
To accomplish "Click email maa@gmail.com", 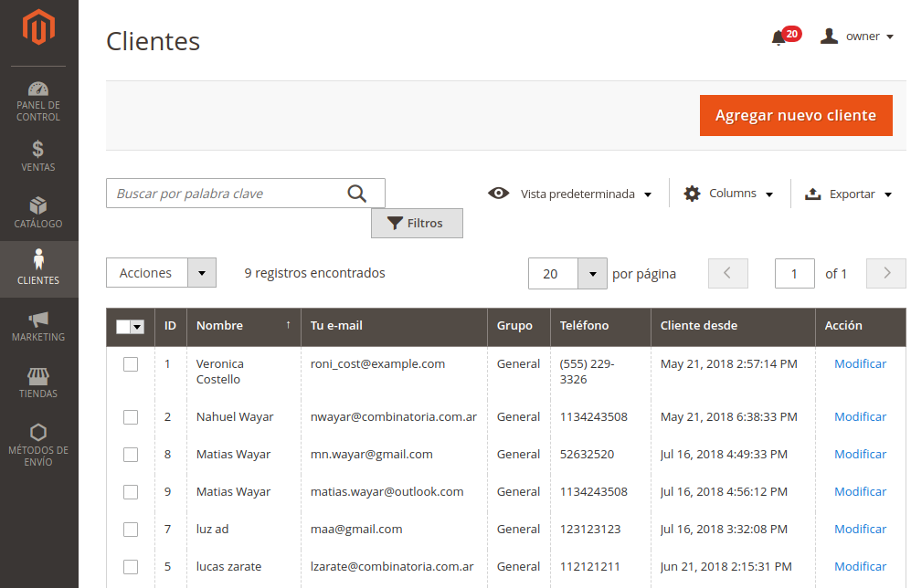I will coord(356,530).
